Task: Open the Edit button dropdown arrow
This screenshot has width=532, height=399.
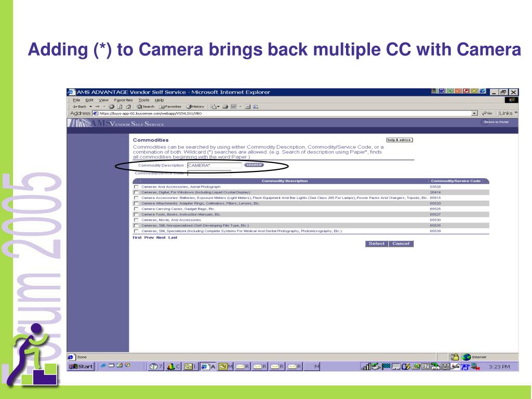Action: [240, 107]
